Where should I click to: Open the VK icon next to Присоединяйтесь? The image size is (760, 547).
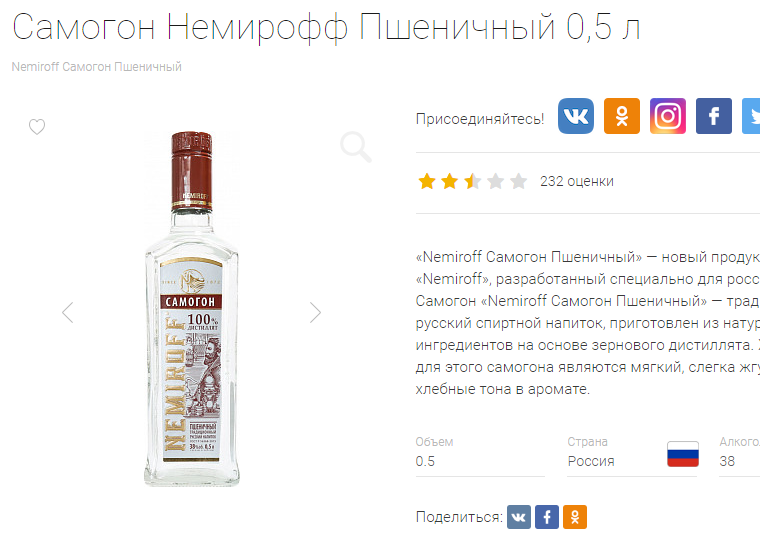click(576, 116)
